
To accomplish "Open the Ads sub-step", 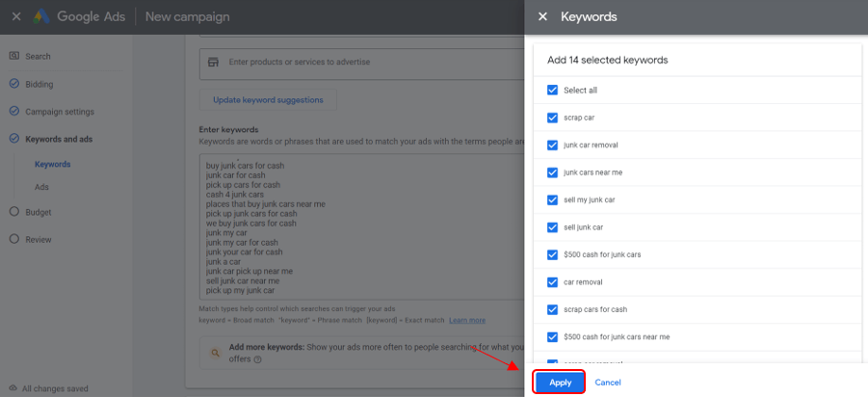I will pos(41,187).
